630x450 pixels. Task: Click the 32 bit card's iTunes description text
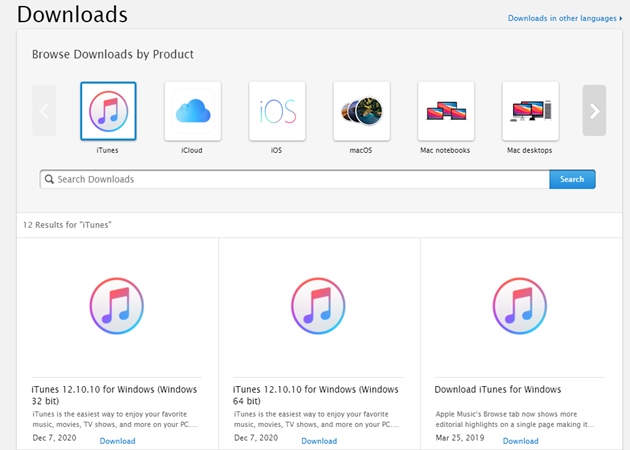tap(115, 419)
